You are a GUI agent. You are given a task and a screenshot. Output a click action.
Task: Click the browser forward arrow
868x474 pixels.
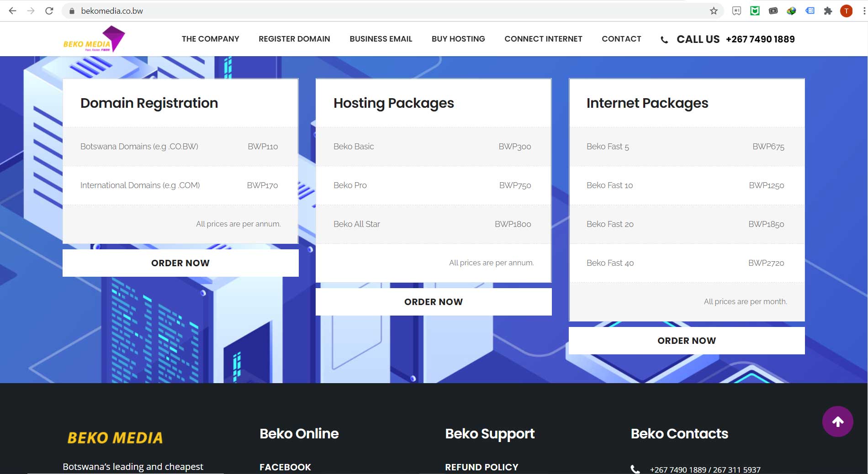click(x=31, y=11)
